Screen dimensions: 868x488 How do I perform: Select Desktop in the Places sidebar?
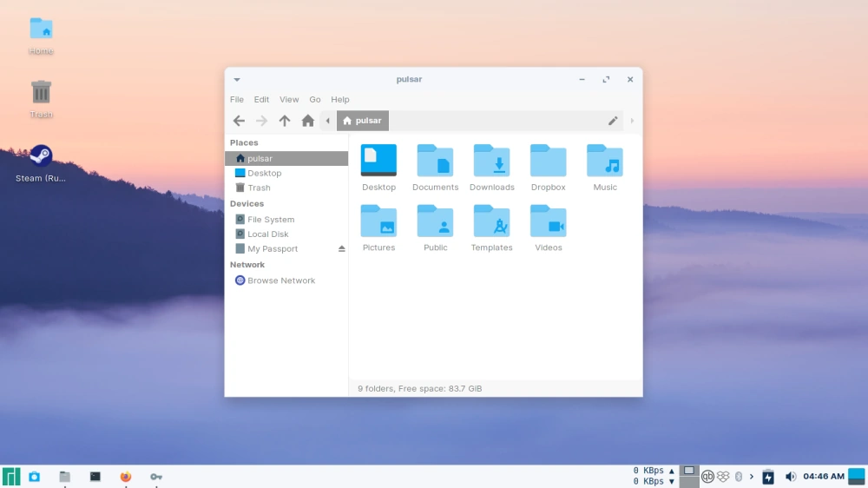click(x=286, y=174)
